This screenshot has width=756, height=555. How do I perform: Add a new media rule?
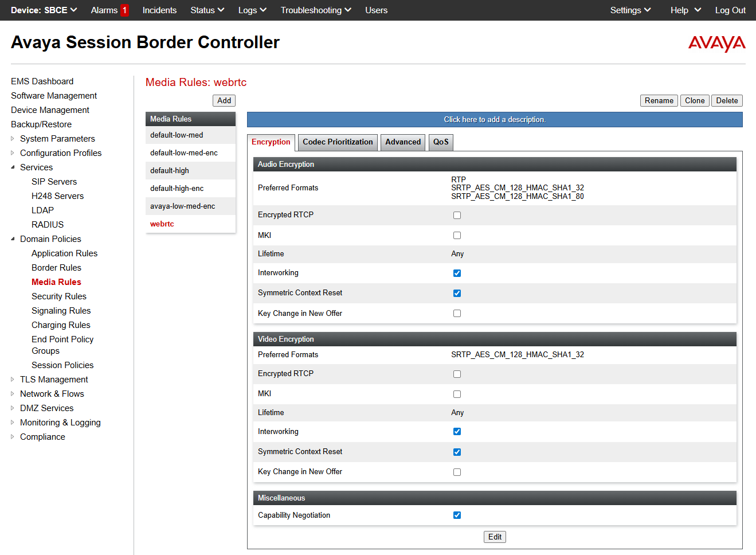224,101
